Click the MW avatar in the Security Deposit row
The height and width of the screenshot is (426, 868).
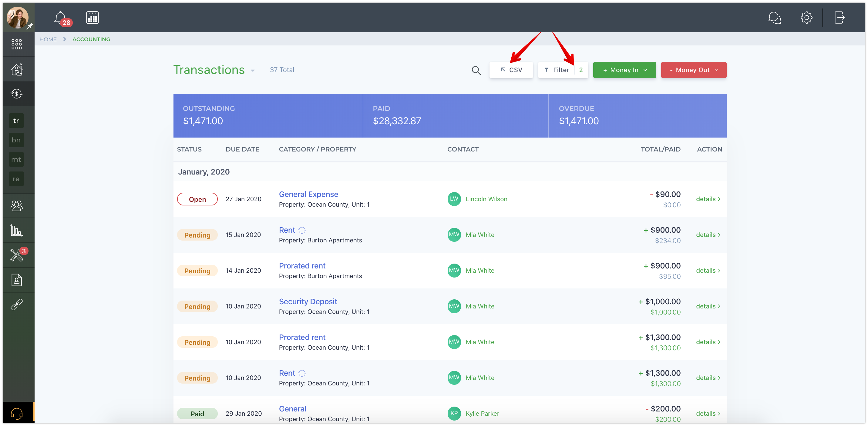pyautogui.click(x=454, y=306)
